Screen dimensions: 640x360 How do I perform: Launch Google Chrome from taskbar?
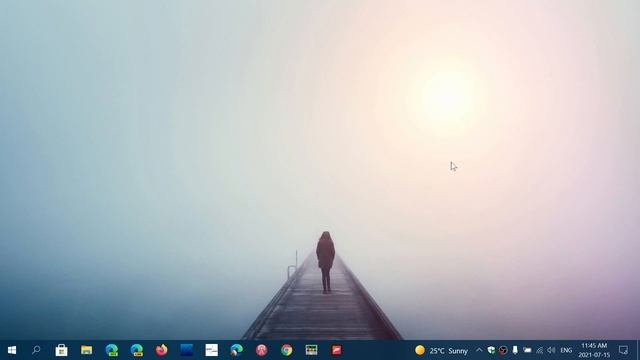click(287, 350)
